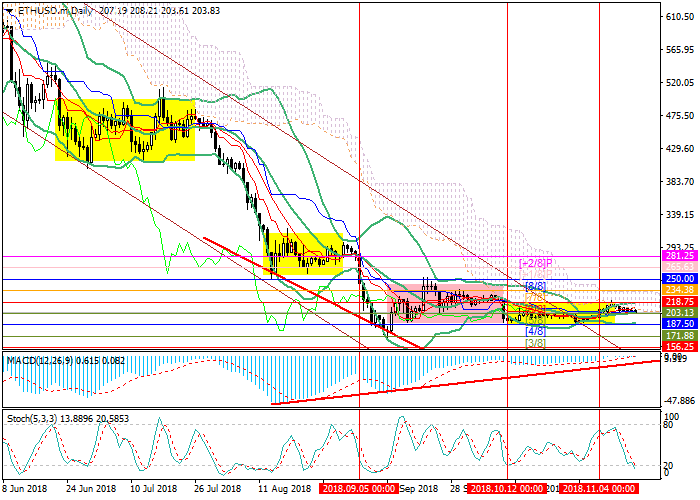
Task: Click the 203.13 current price label
Action: pyautogui.click(x=679, y=312)
